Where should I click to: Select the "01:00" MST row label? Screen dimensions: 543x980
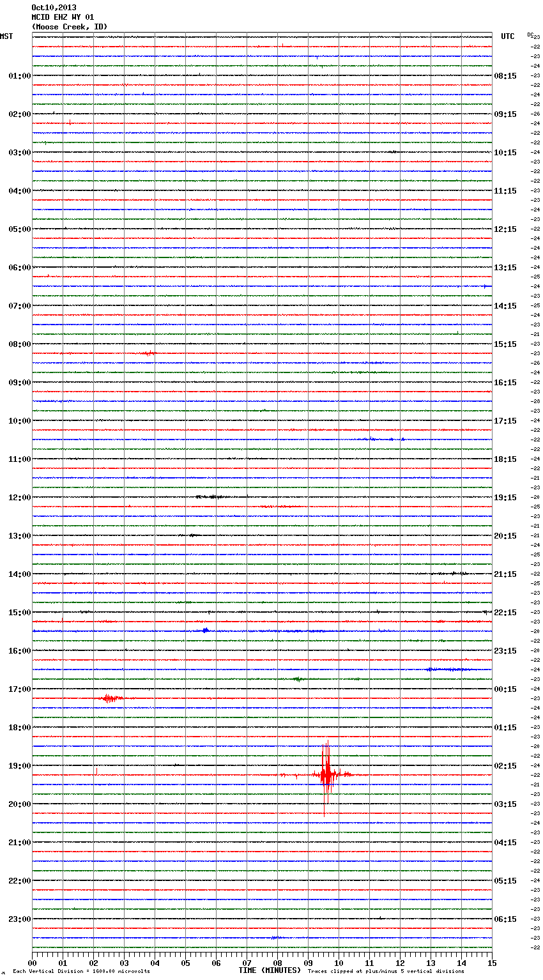click(20, 76)
